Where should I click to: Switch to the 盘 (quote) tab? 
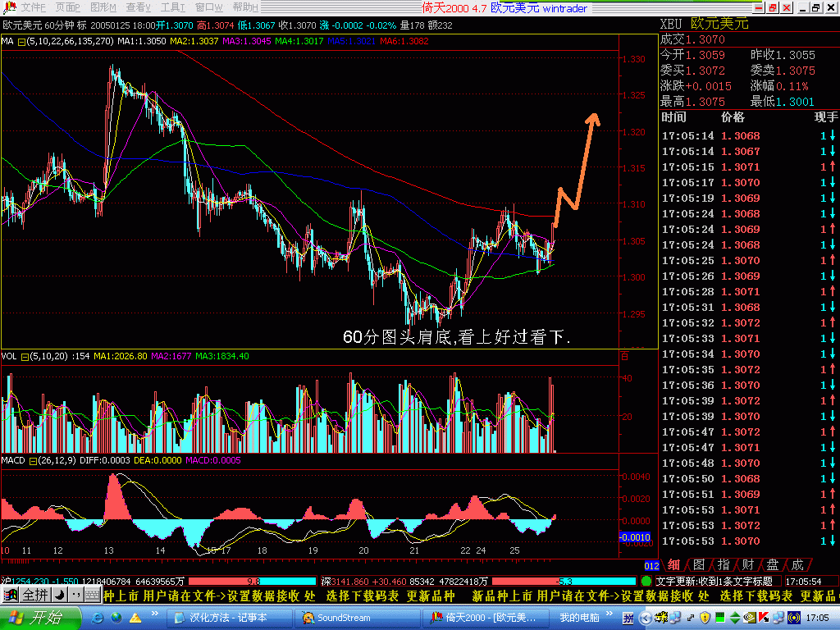point(773,564)
